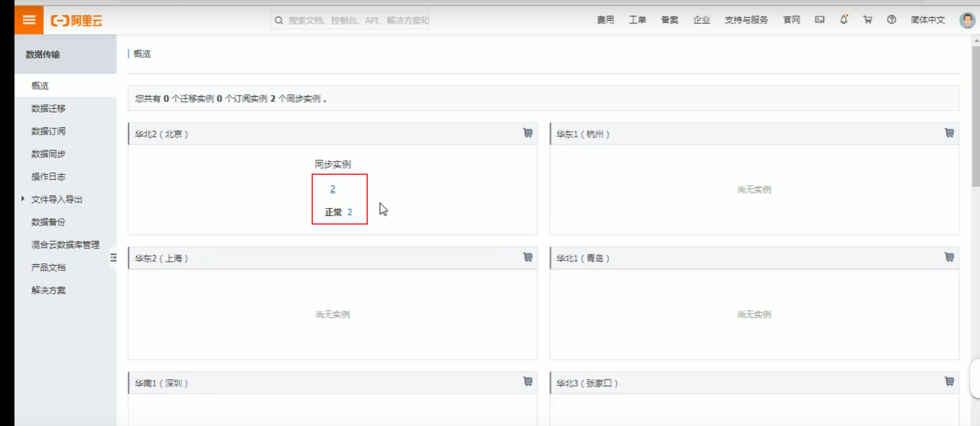Open 数据备份 in the sidebar
This screenshot has height=426, width=980.
[49, 222]
